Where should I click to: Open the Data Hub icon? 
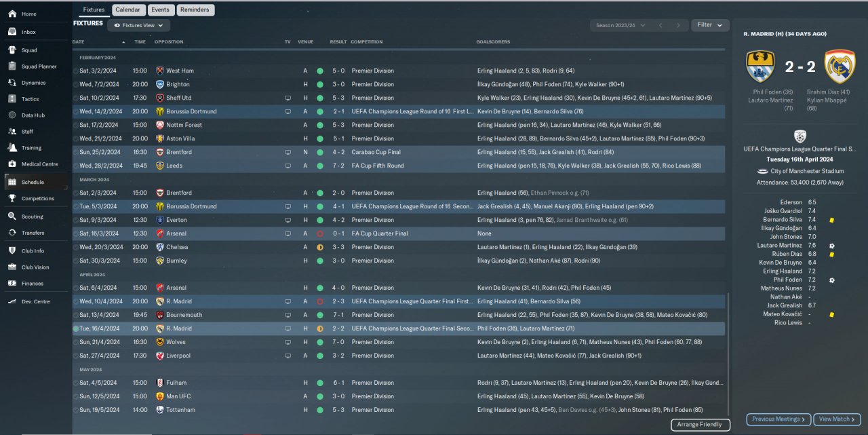tap(12, 115)
